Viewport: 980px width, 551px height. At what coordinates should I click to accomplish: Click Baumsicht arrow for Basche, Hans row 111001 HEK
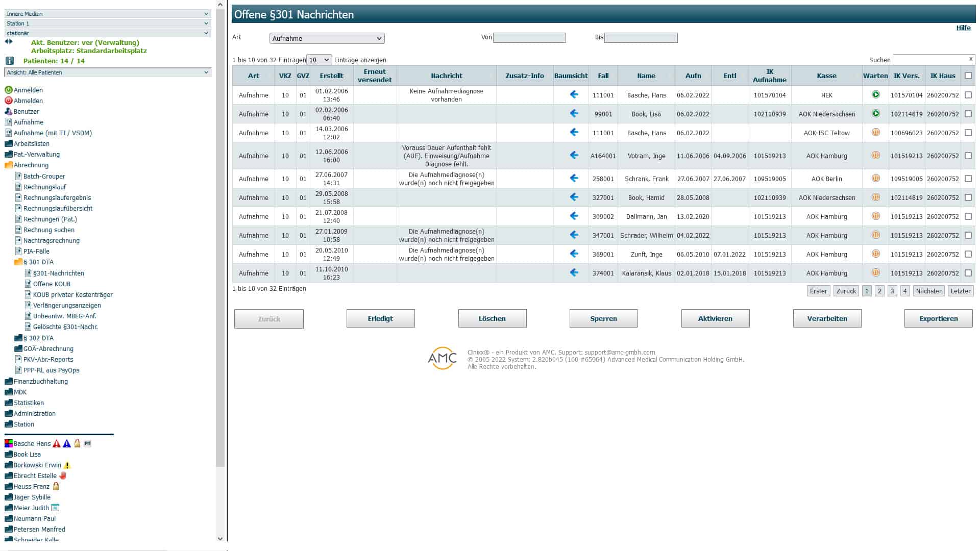tap(574, 95)
